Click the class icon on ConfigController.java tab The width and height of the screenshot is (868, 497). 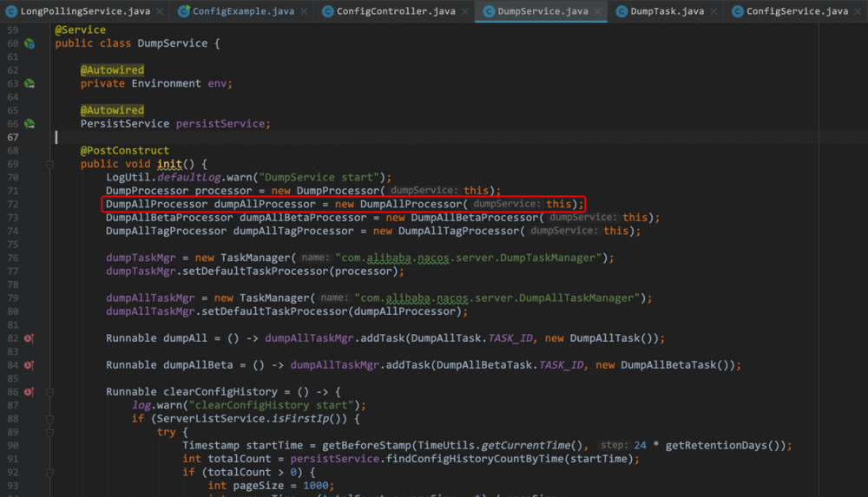[x=328, y=11]
